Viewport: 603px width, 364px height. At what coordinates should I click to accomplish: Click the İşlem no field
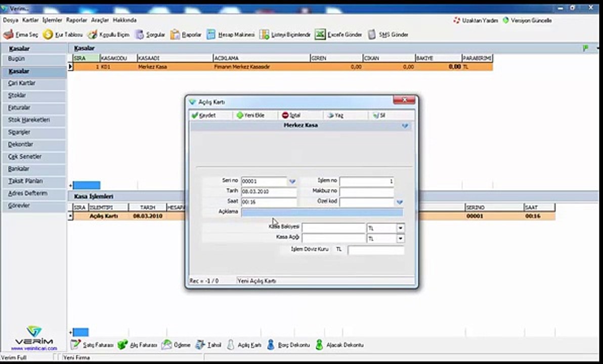tap(366, 181)
